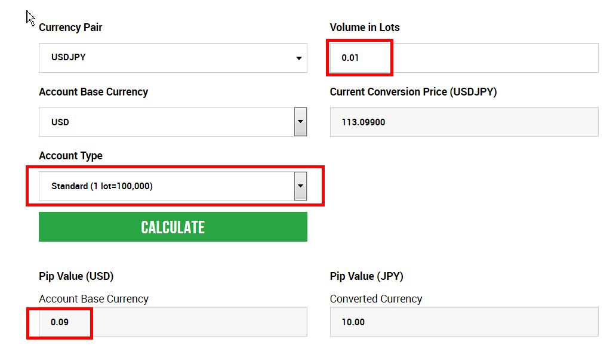The width and height of the screenshot is (616, 364).
Task: Click the Current Conversion Price (USDJPY) label
Action: 413,92
